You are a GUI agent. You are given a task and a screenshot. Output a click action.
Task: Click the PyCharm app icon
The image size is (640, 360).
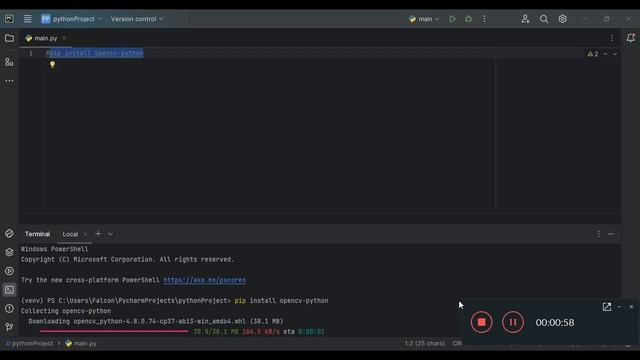(x=9, y=19)
